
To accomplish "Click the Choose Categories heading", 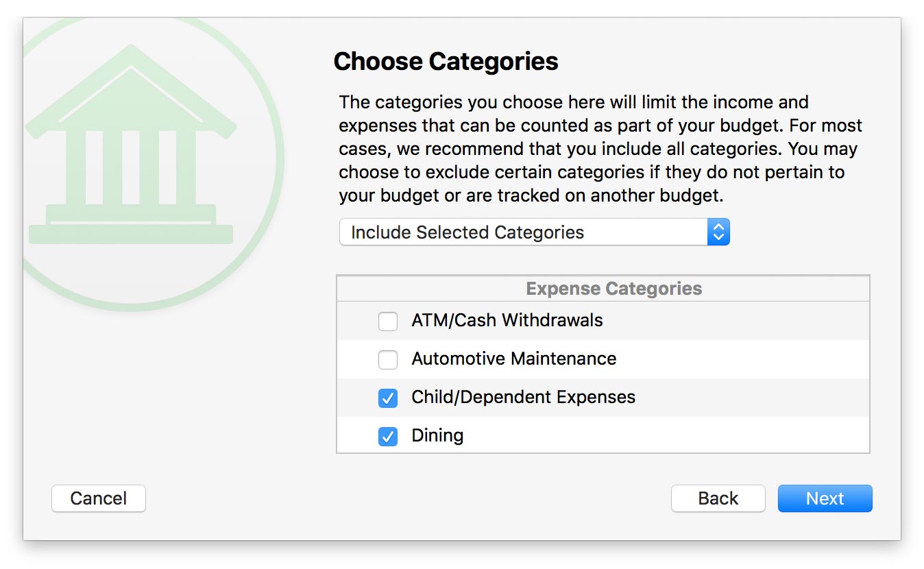I will [446, 62].
